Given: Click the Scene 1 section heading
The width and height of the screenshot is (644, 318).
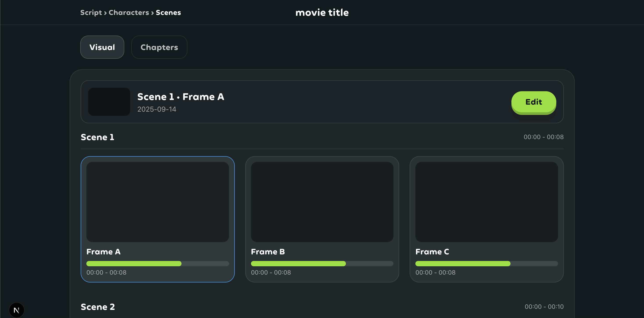Looking at the screenshot, I should click(97, 137).
